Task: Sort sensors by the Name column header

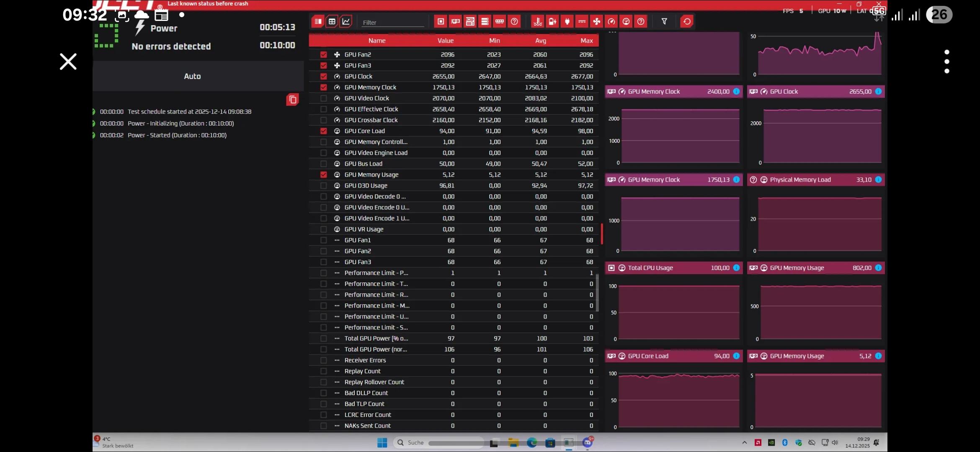Action: point(377,41)
